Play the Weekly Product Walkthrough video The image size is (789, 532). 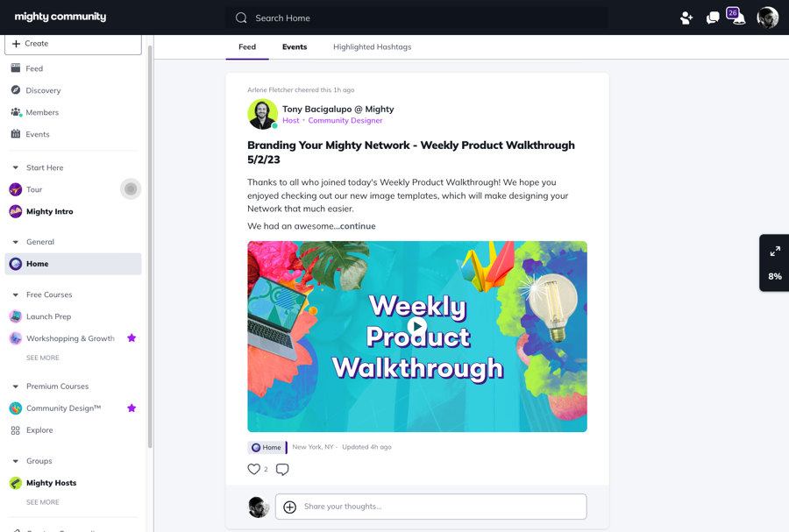click(x=417, y=326)
